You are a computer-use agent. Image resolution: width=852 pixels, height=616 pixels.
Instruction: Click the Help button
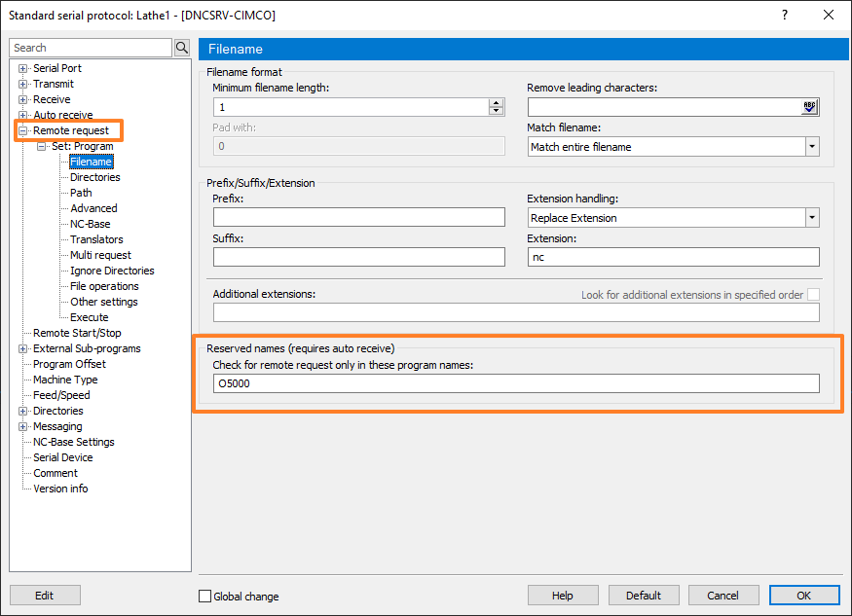[563, 596]
